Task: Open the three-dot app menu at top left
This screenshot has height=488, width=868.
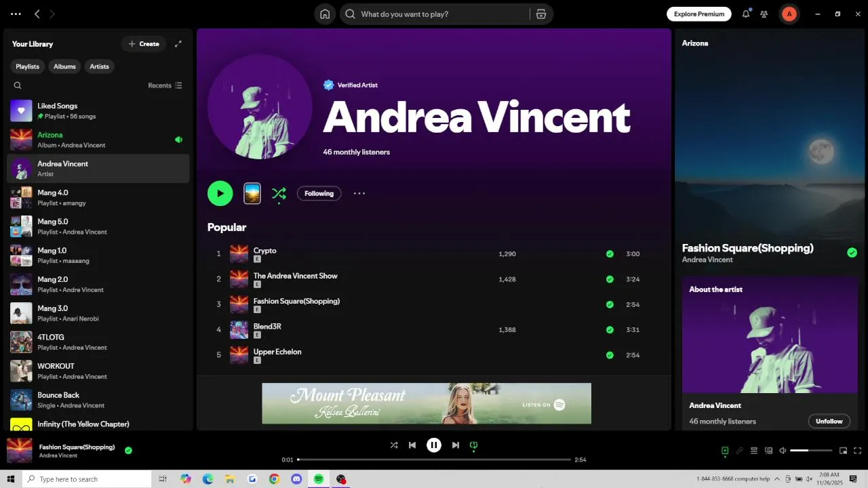Action: [x=16, y=14]
